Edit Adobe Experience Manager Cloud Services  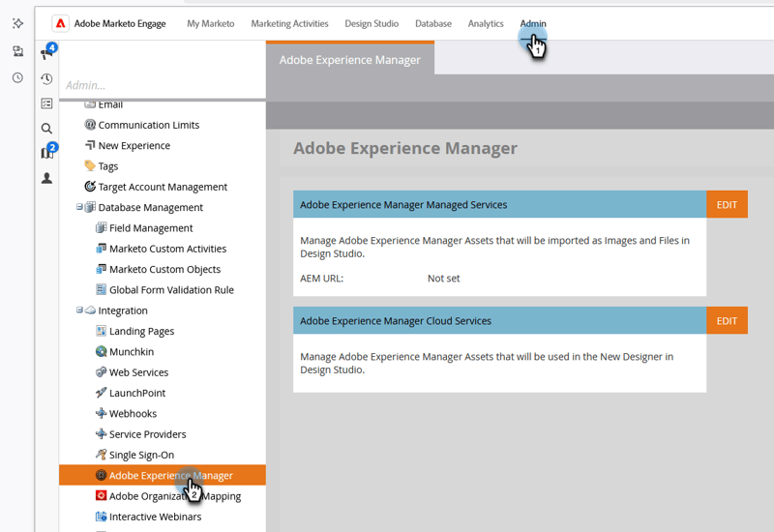(x=727, y=321)
